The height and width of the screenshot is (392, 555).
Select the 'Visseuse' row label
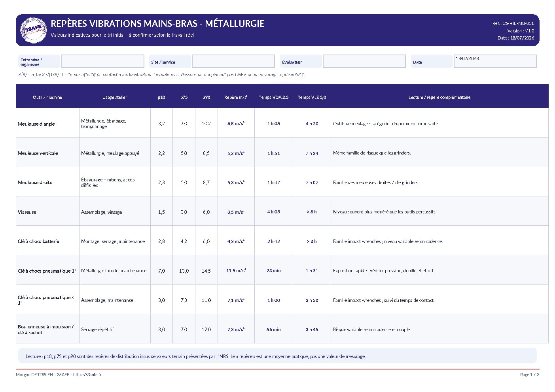tap(27, 212)
